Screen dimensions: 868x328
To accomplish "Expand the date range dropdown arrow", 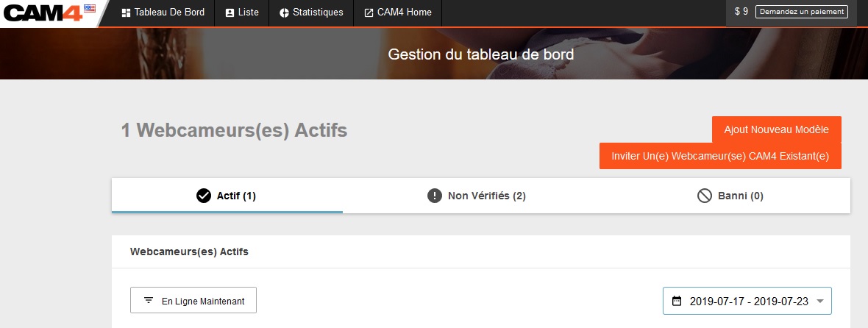I will point(820,301).
